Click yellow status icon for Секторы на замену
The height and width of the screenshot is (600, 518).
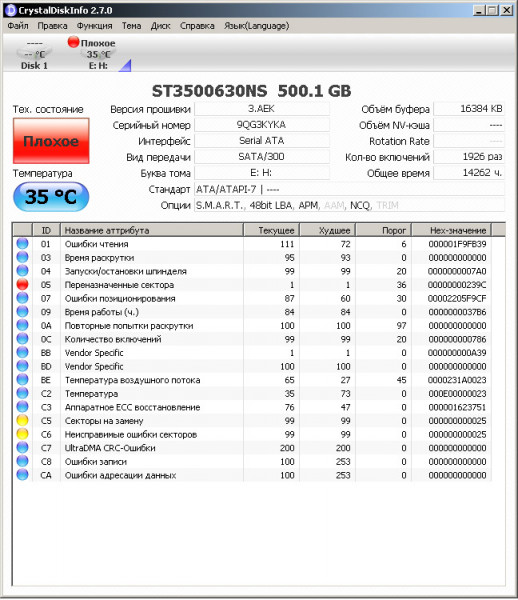tap(23, 420)
